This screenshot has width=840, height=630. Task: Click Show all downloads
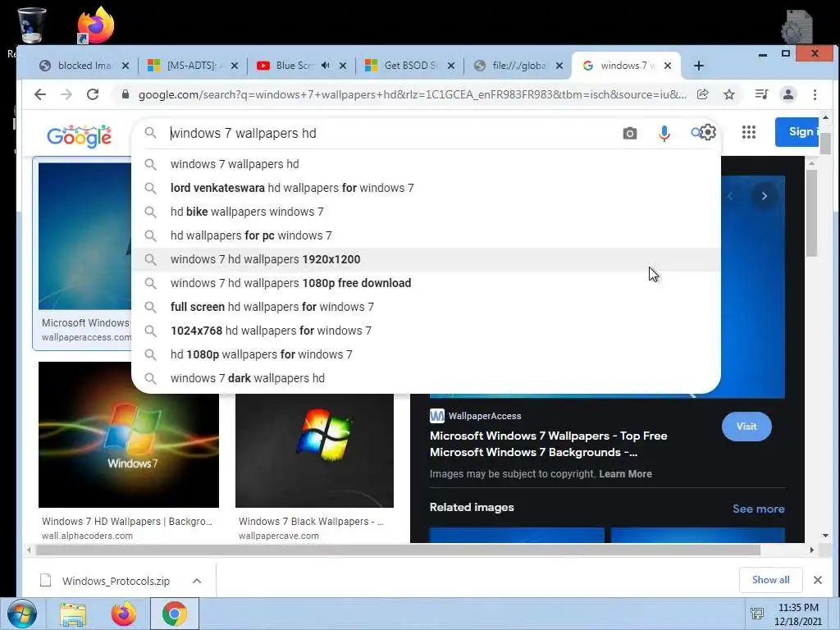(770, 580)
